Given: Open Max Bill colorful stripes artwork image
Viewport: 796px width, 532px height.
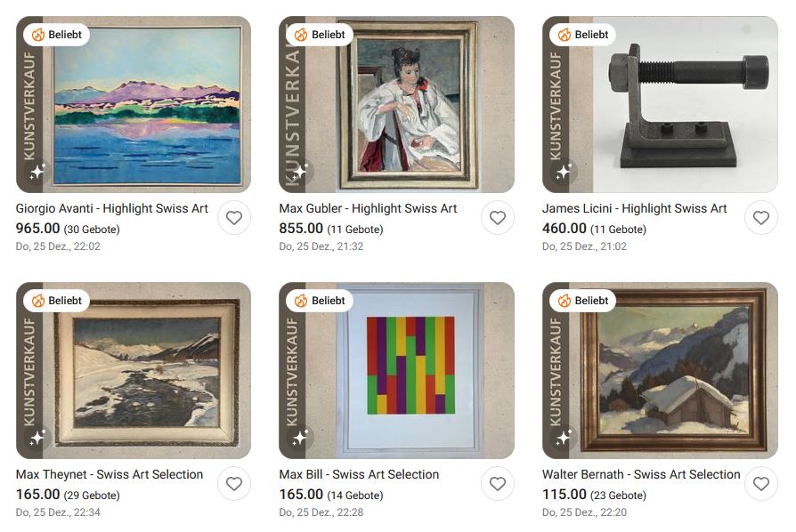Looking at the screenshot, I should [x=396, y=370].
